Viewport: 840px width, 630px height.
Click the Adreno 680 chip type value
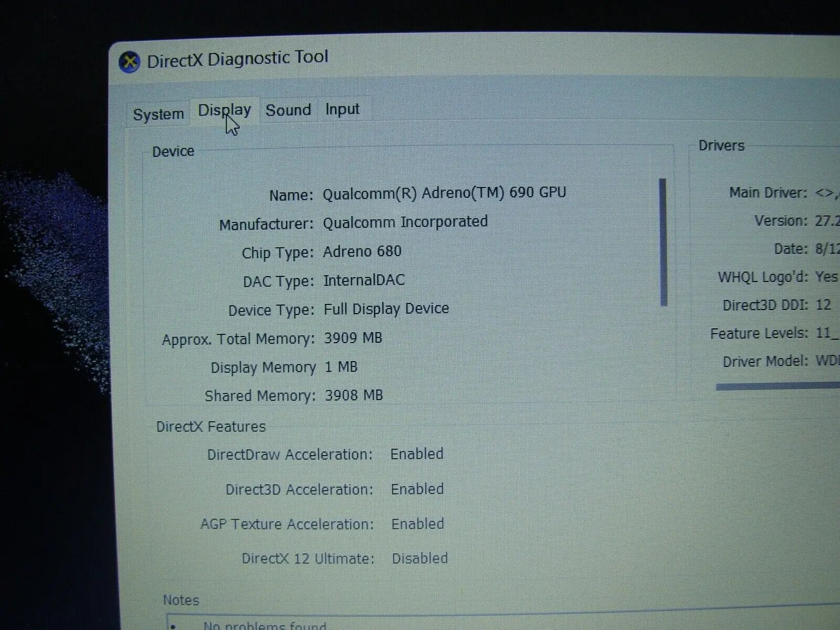point(362,251)
